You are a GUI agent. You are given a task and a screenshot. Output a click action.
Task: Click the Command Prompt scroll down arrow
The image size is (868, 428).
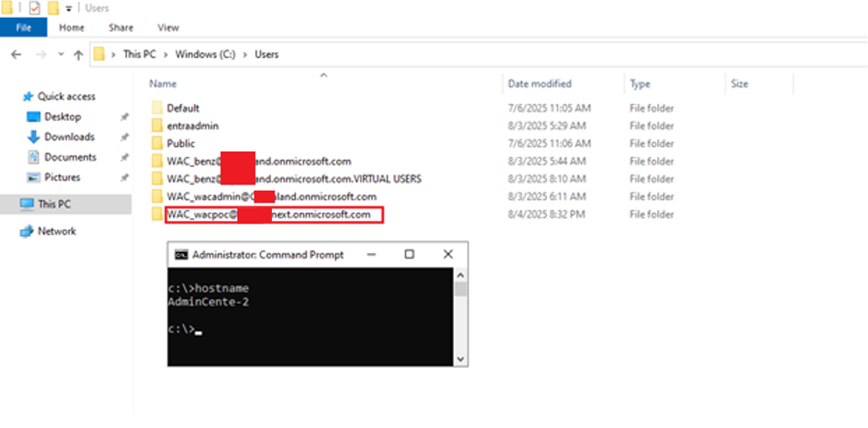click(x=460, y=359)
